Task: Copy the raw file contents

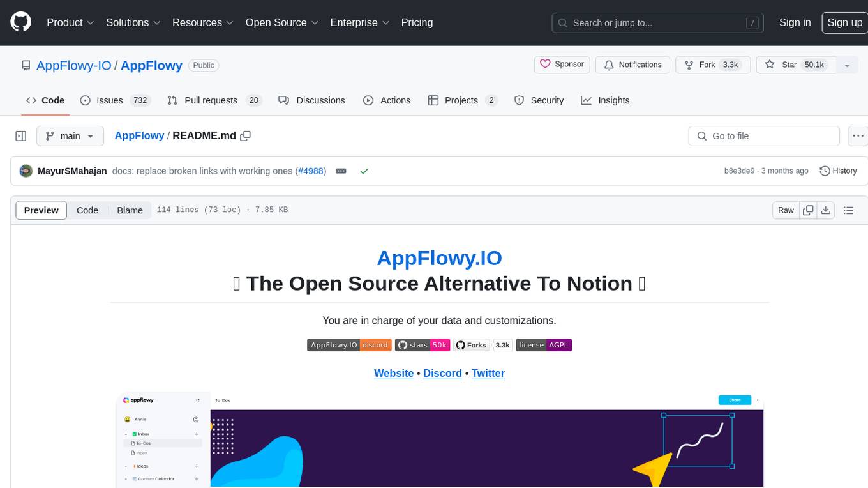Action: (x=808, y=210)
